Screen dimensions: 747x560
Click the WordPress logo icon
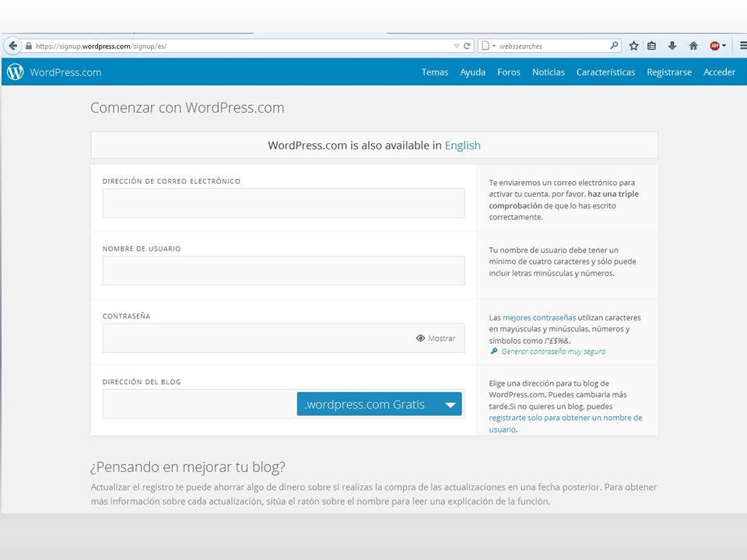click(x=16, y=72)
